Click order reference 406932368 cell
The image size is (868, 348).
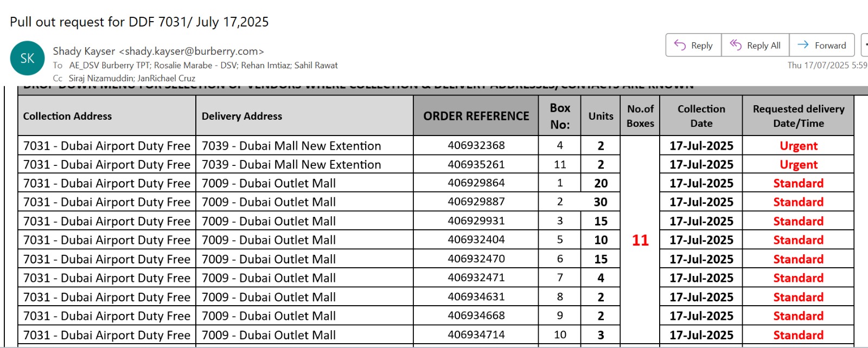[476, 145]
